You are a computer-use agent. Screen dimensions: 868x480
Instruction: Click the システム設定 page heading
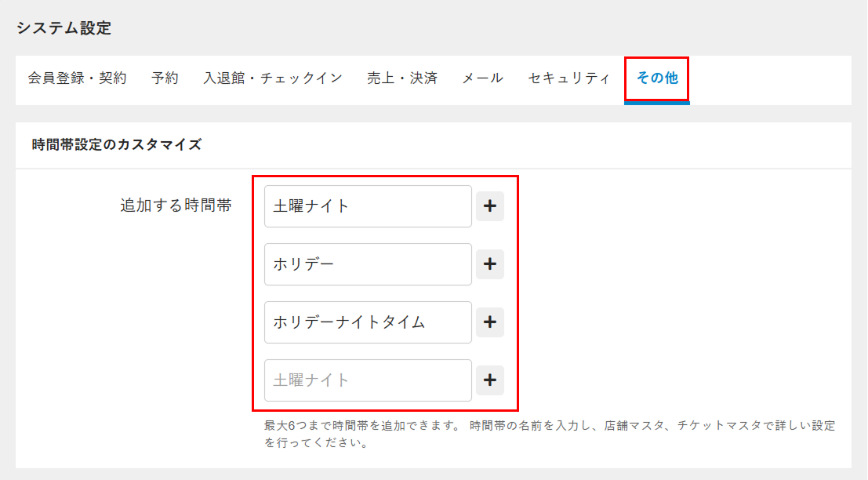64,29
